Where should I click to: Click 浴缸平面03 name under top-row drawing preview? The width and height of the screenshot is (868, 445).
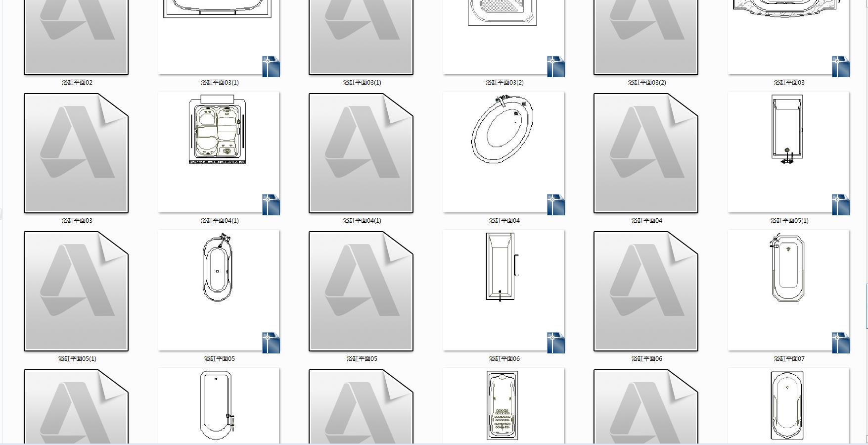(x=789, y=82)
